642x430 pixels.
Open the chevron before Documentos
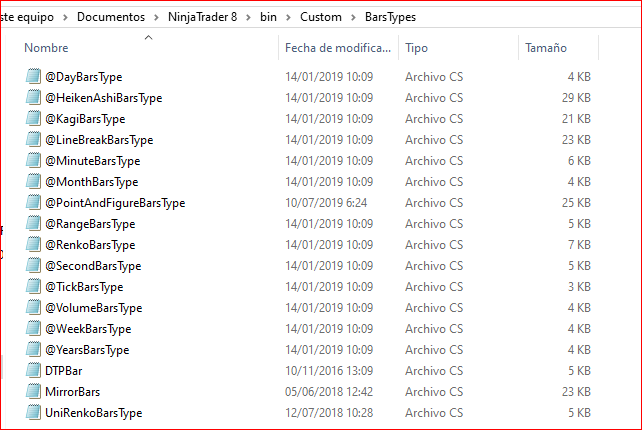(65, 18)
